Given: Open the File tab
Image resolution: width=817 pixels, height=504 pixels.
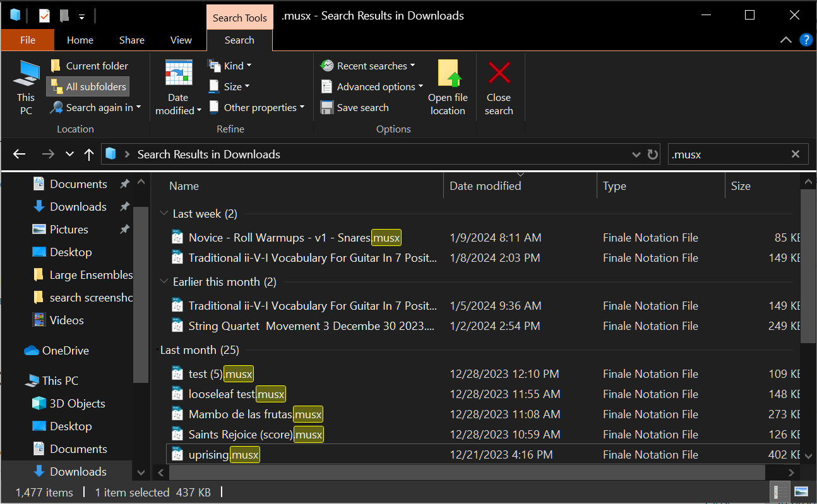Looking at the screenshot, I should [28, 40].
